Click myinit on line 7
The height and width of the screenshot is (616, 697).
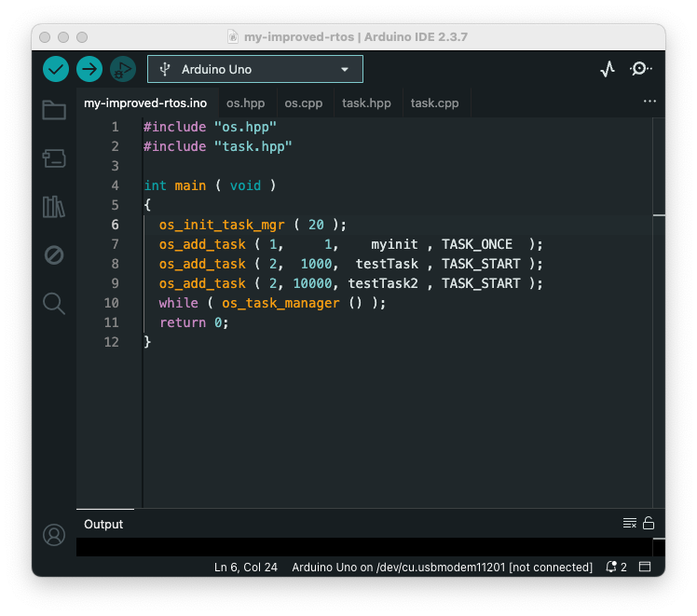[394, 244]
